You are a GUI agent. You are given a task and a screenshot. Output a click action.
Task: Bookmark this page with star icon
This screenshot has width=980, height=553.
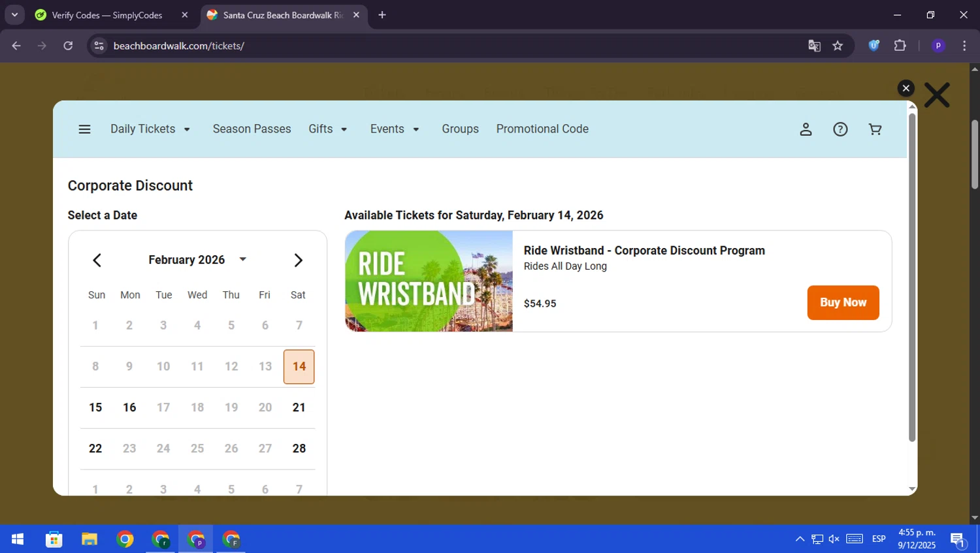[838, 46]
